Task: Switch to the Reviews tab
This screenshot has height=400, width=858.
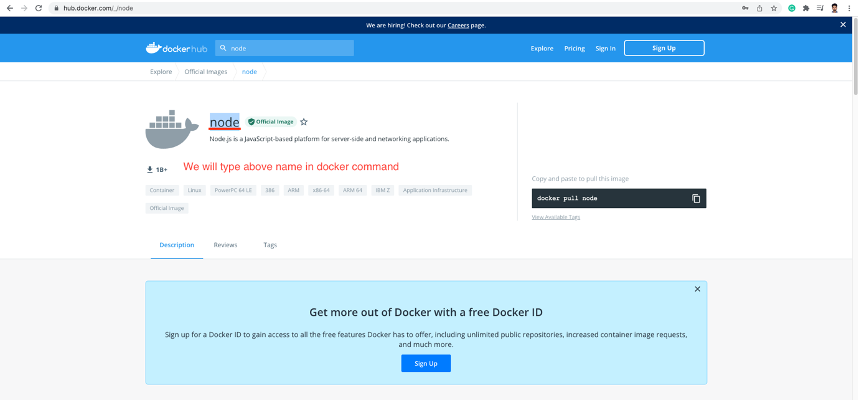Action: [225, 245]
